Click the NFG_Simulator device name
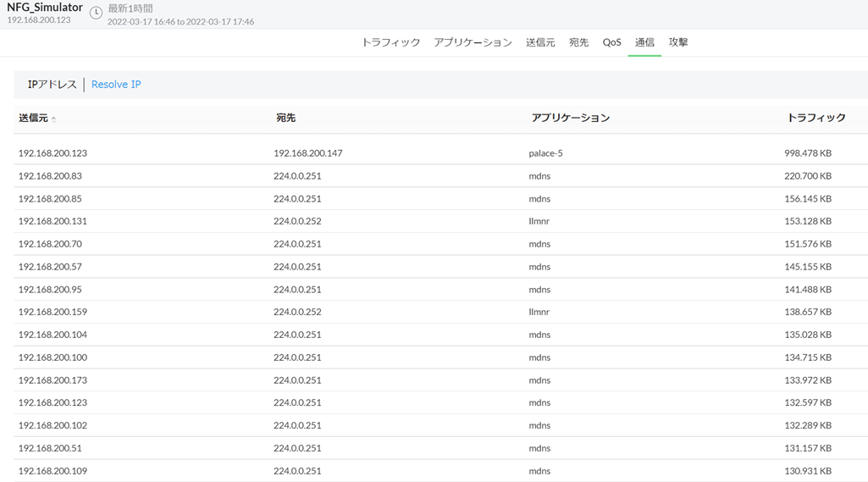Viewport: 868px width, 482px height. (45, 8)
